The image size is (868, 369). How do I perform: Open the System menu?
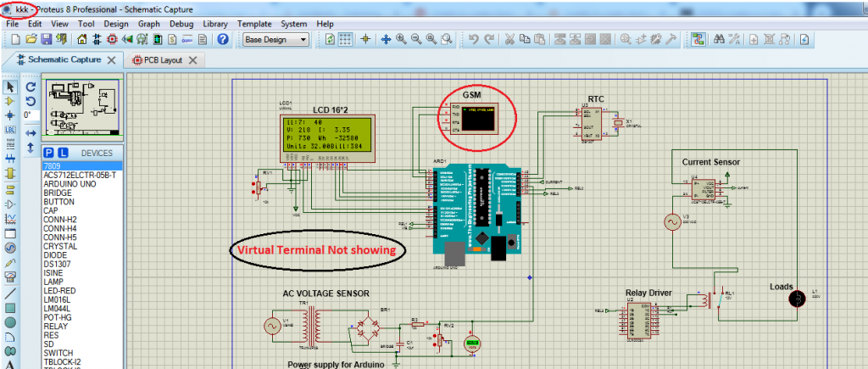click(x=294, y=24)
